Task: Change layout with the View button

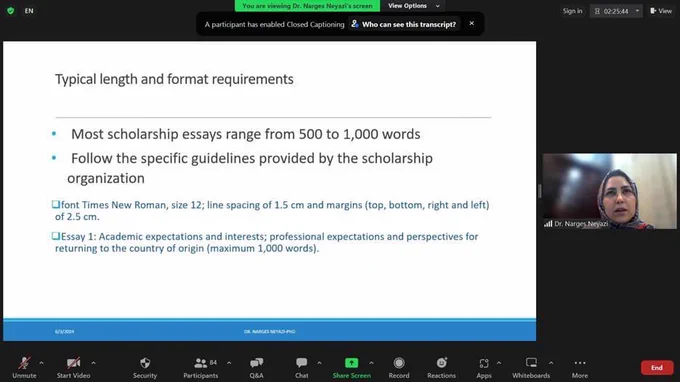Action: (x=661, y=11)
